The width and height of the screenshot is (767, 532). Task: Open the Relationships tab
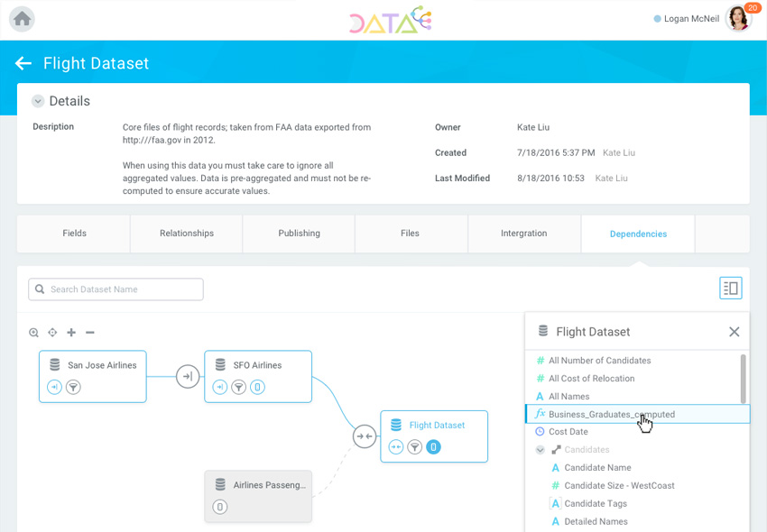187,234
